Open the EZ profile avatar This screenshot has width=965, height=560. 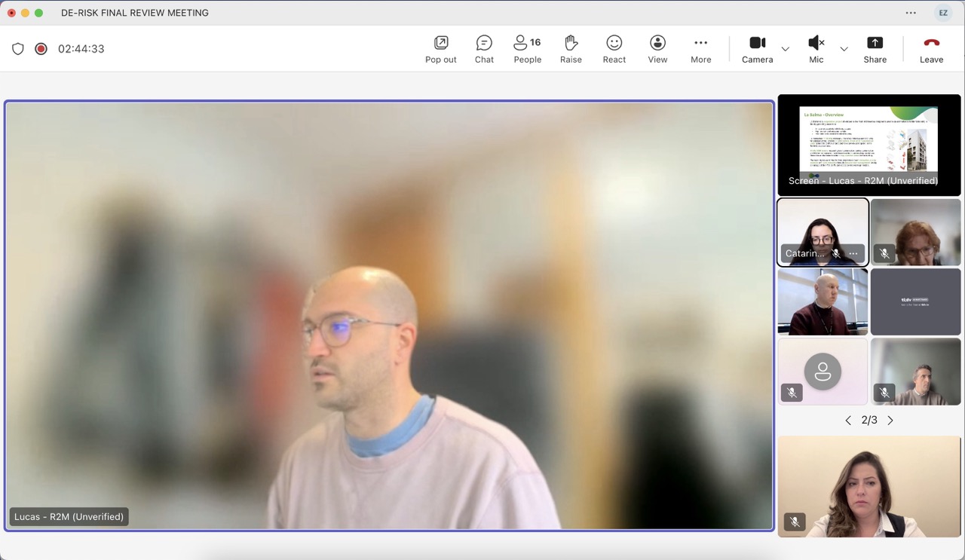pyautogui.click(x=943, y=13)
